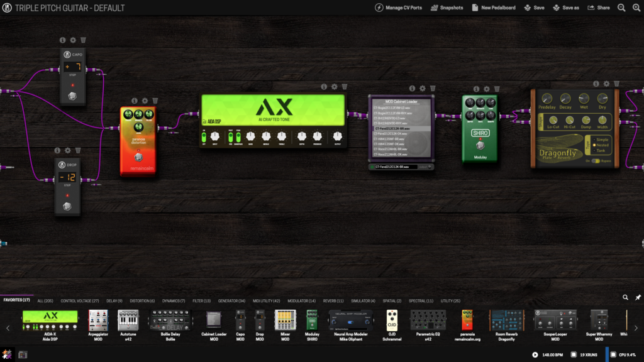Open the Reverb (11) category tab

(x=333, y=301)
